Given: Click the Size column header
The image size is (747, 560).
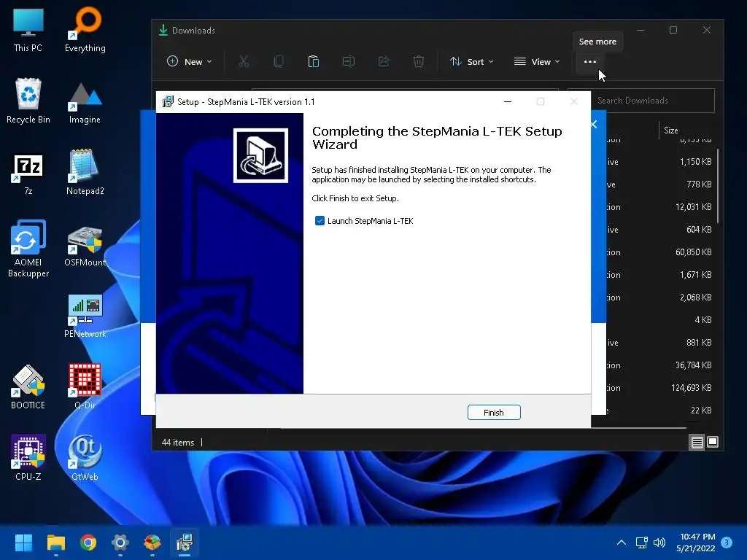Looking at the screenshot, I should pos(671,130).
